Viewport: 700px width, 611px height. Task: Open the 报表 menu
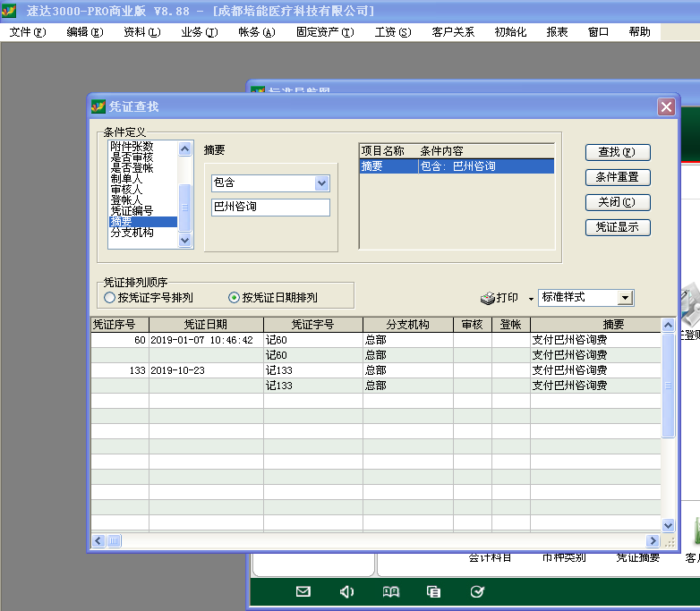tap(557, 32)
